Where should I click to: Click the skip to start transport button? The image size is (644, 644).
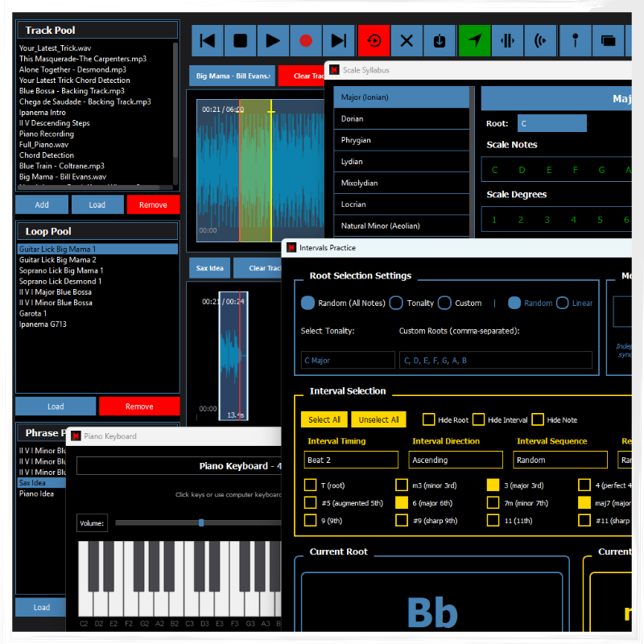click(208, 39)
